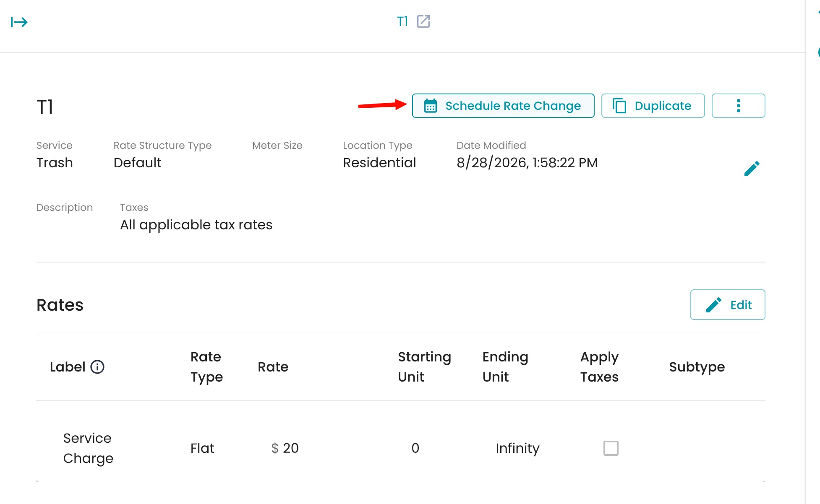Screen dimensions: 820x504
Task: Collapse the panel with the arrow icon
Action: (19, 22)
